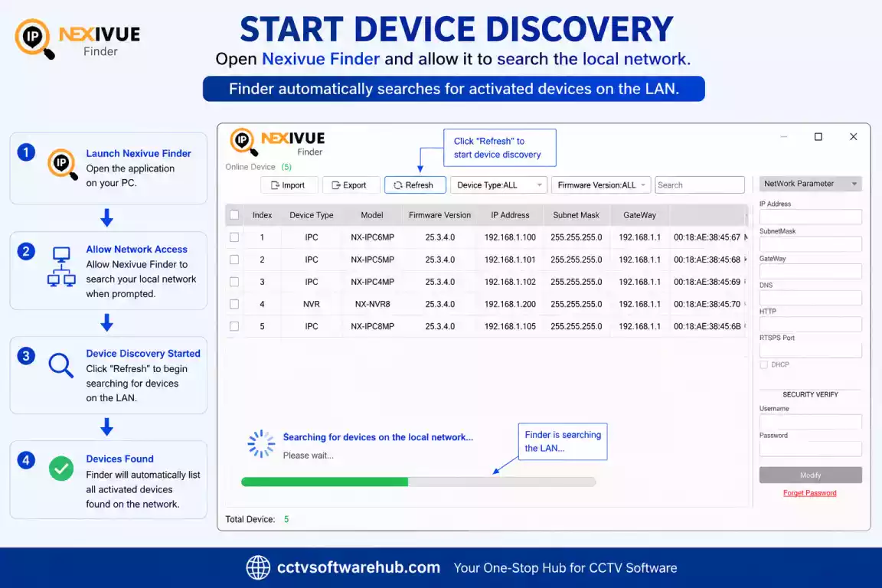Click the loading spinner icon
Image resolution: width=882 pixels, height=588 pixels.
tap(262, 444)
